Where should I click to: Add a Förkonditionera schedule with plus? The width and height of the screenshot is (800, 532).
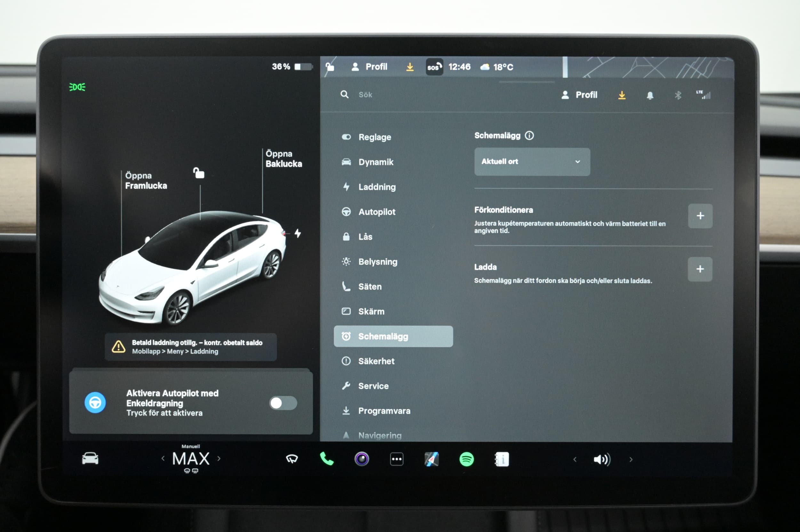[700, 216]
